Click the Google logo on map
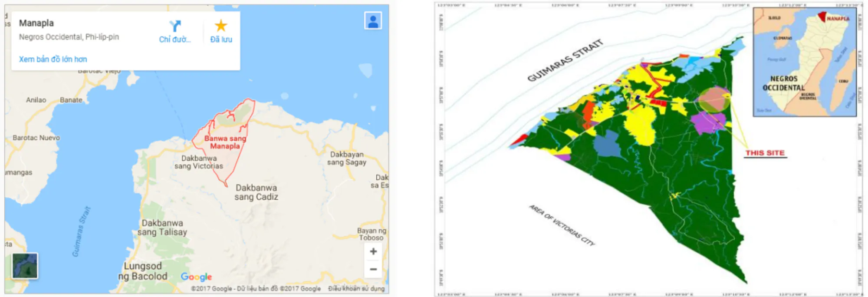868x297 pixels. (x=196, y=277)
